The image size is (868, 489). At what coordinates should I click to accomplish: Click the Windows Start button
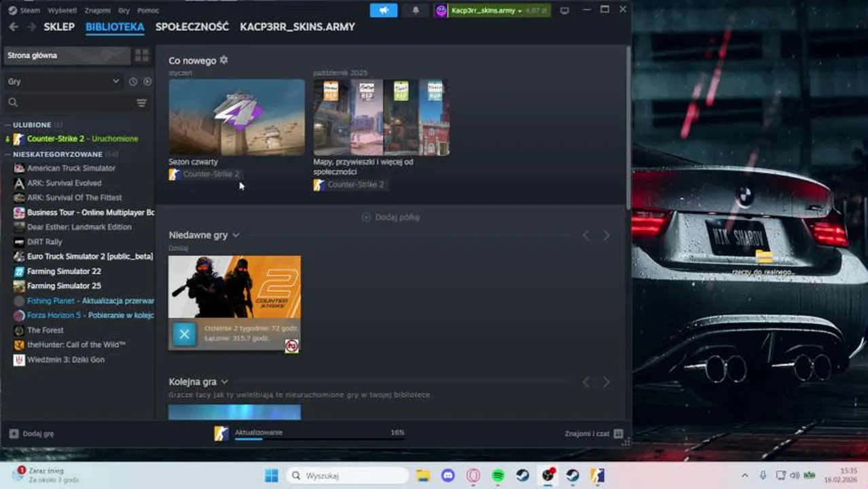271,475
